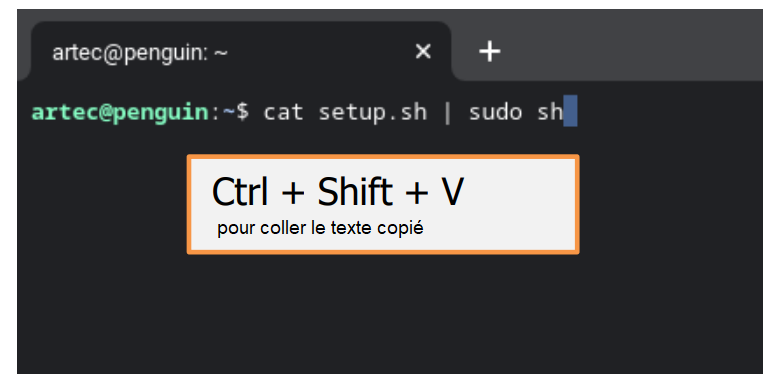This screenshot has width=773, height=384.
Task: Click the green artec@penguin prompt text
Action: point(120,112)
